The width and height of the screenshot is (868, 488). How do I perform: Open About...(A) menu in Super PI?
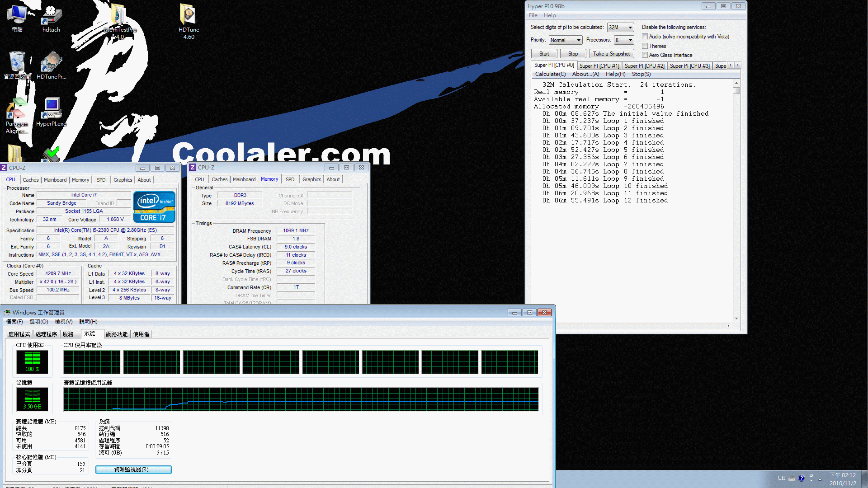point(585,74)
